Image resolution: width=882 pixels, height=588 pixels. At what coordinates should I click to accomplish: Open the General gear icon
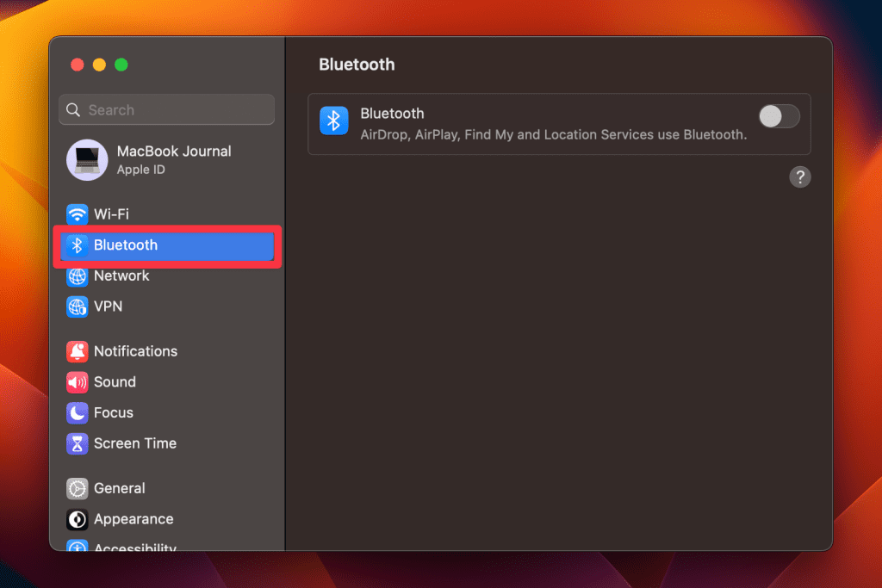[x=77, y=488]
